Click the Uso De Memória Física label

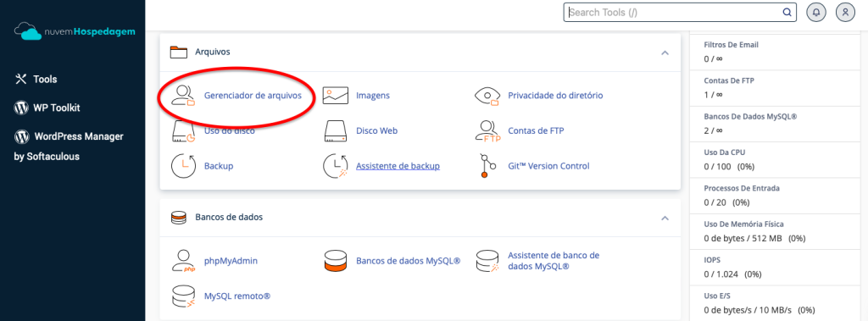[x=743, y=224]
